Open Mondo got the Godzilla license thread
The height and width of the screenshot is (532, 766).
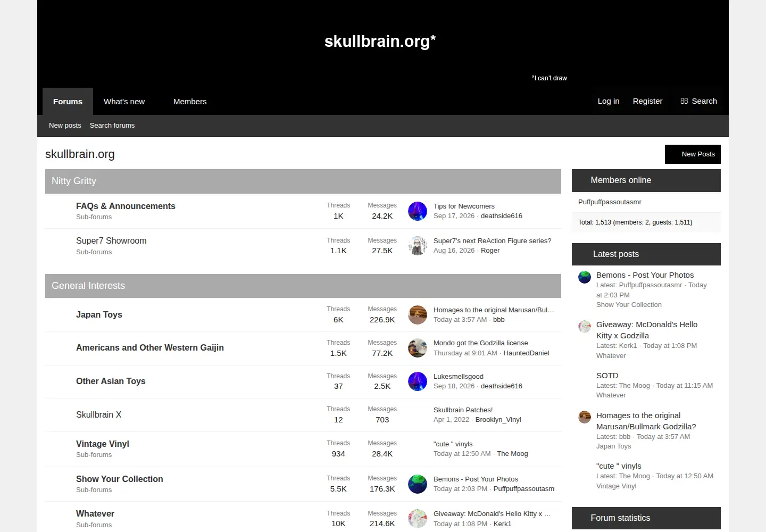click(481, 343)
